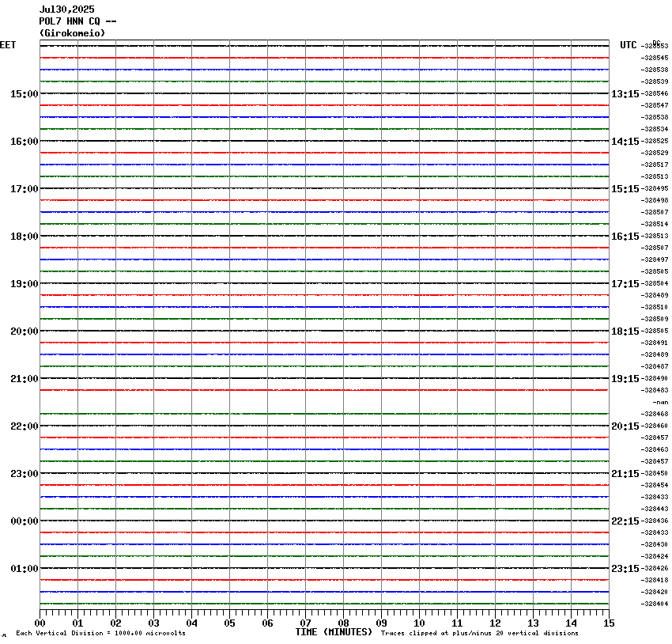Click the -328443 offset value
Image resolution: width=672 pixels, height=644 pixels.
click(655, 509)
